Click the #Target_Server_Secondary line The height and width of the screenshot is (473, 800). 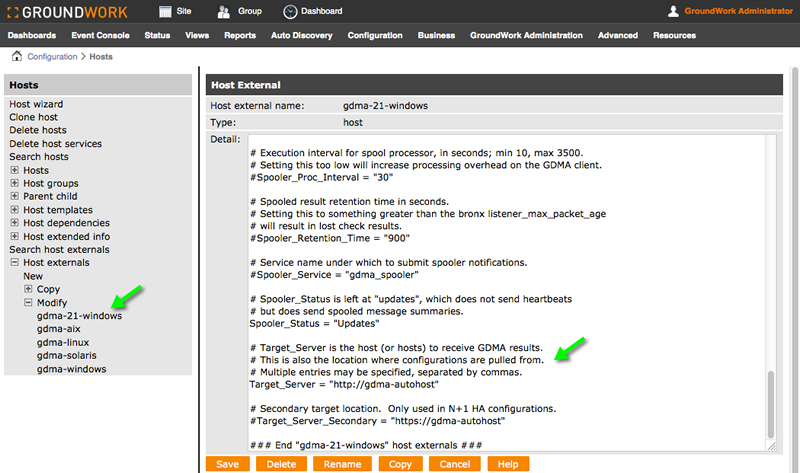(377, 421)
